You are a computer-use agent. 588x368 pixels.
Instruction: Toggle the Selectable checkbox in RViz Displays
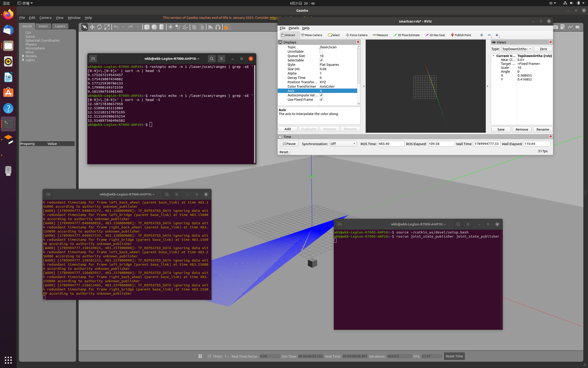pos(321,60)
